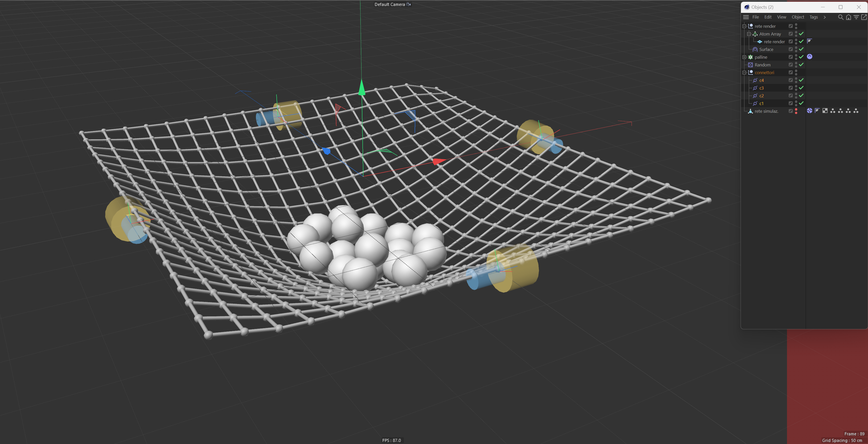Image resolution: width=868 pixels, height=444 pixels.
Task: Expand the palline object tree
Action: [744, 57]
